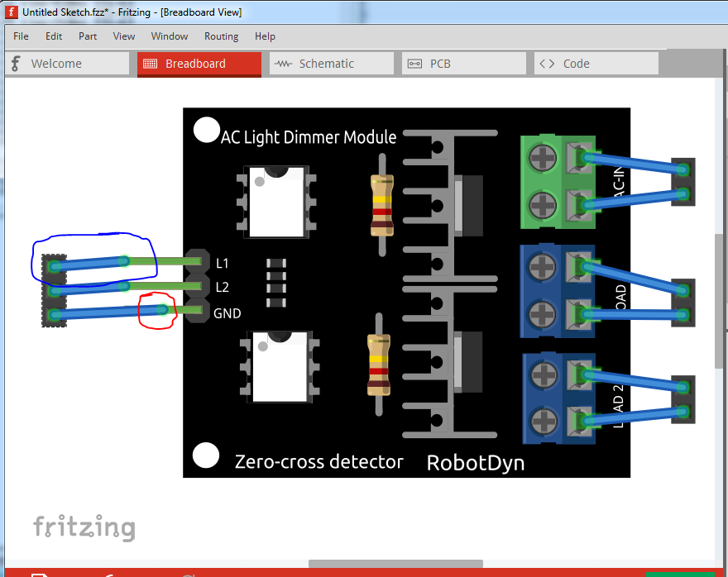Click the Fritzing app icon in title bar
728x577 pixels.
point(11,12)
